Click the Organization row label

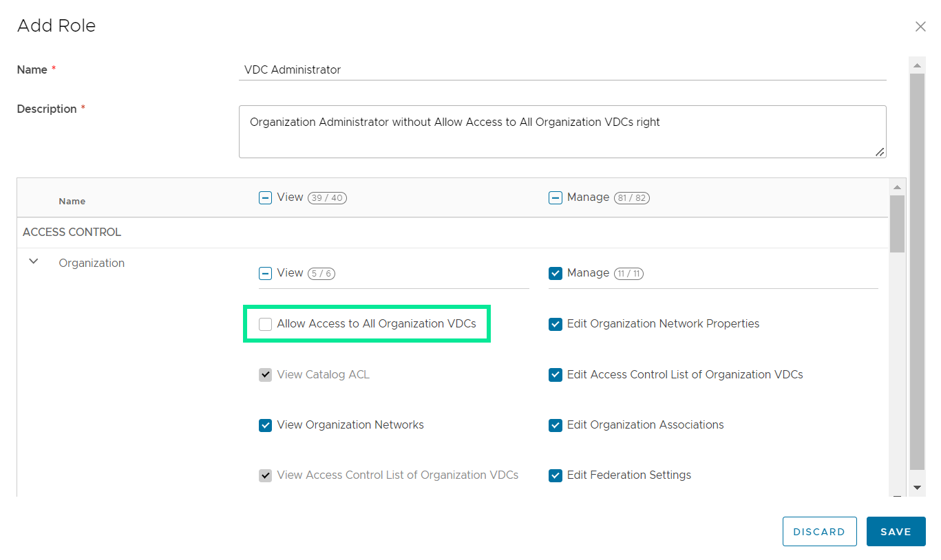click(x=92, y=263)
